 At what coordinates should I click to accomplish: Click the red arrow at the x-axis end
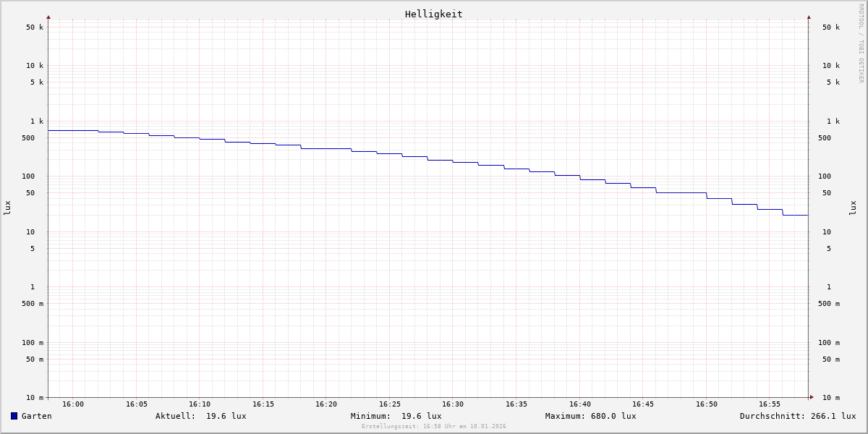[812, 397]
